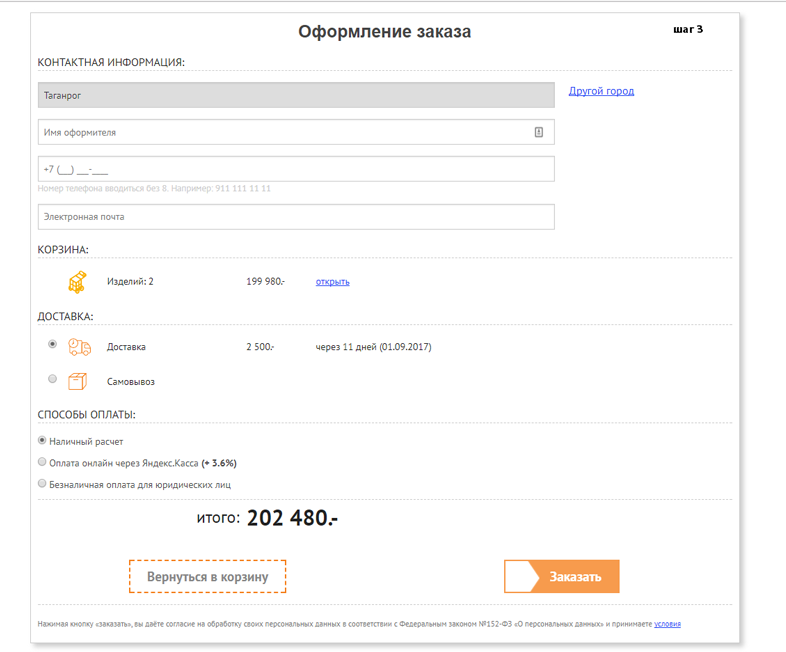
Task: Expand cart contents via открыть link
Action: click(x=332, y=282)
